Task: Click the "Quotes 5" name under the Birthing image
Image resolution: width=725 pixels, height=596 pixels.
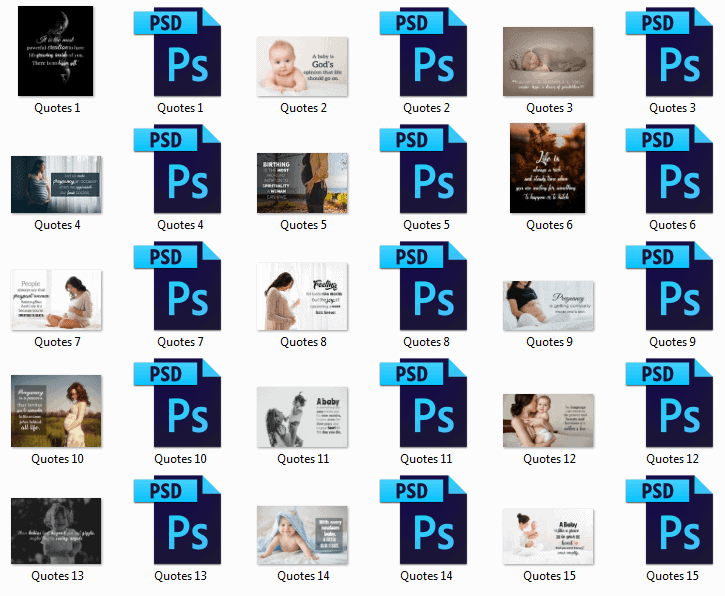Action: (303, 225)
